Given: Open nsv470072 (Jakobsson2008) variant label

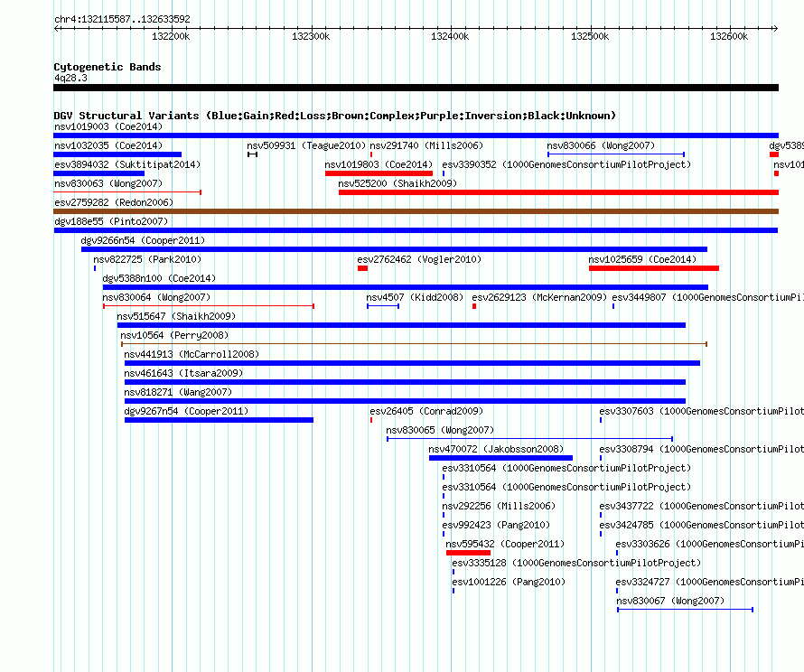Looking at the screenshot, I should point(496,449).
